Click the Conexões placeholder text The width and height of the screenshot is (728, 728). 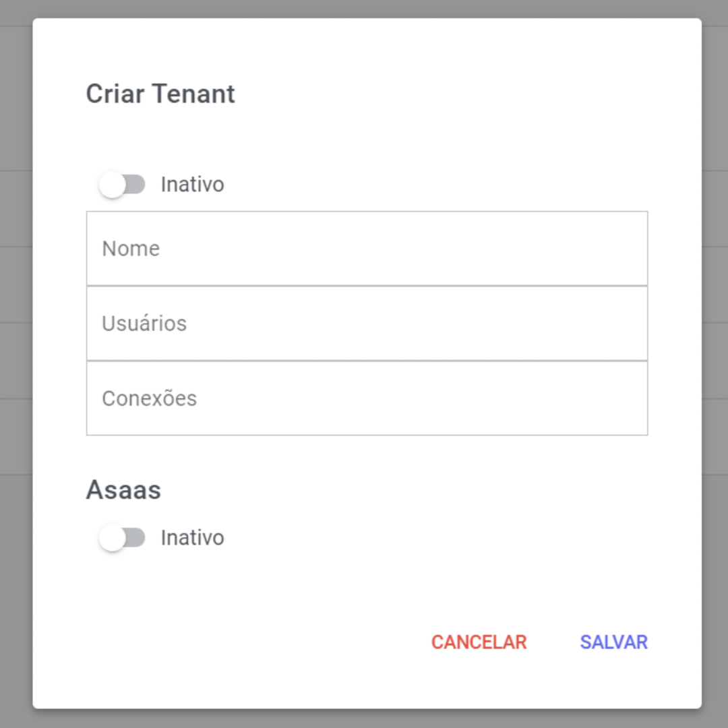coord(149,398)
